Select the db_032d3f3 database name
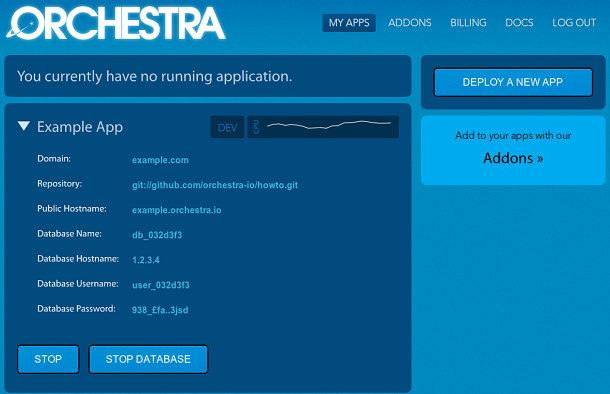The image size is (610, 394). coord(157,235)
